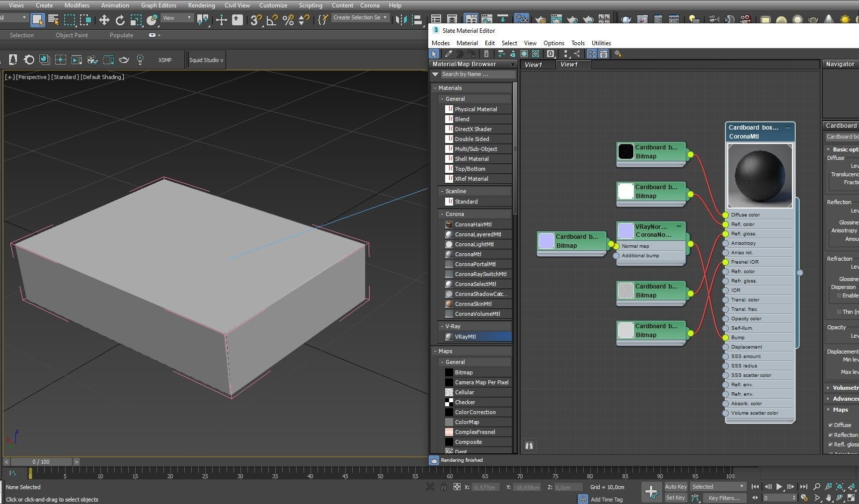Open Create Selection Set dropdown

[x=360, y=18]
